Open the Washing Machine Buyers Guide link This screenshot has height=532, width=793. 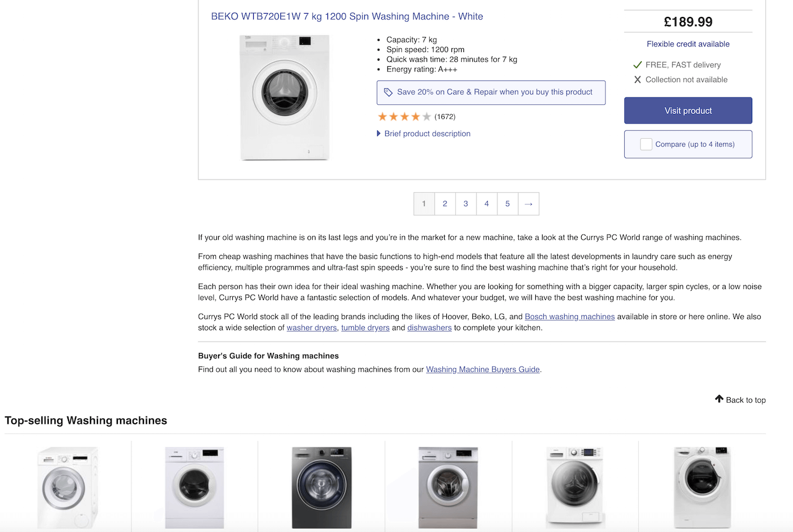tap(483, 369)
